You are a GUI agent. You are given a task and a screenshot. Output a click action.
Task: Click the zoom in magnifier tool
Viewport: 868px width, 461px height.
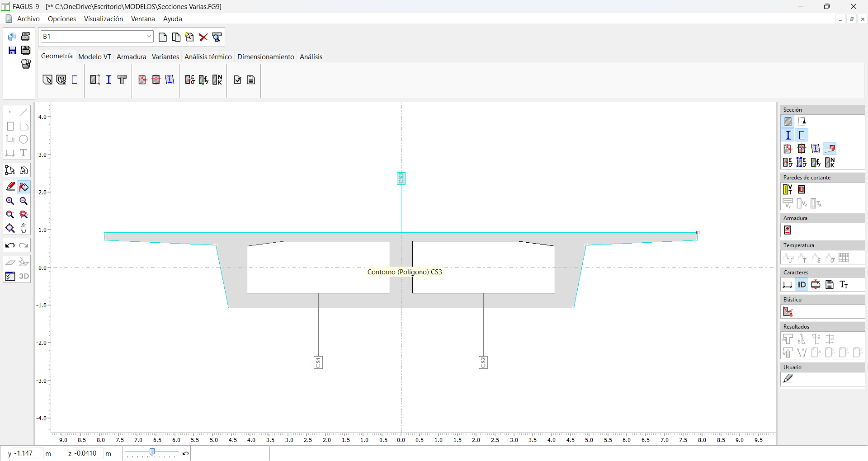10,201
